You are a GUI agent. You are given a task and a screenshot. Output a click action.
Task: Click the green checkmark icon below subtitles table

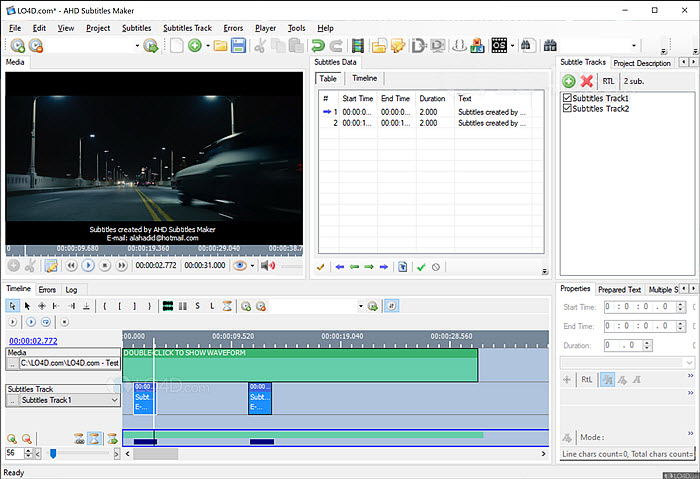tap(421, 267)
